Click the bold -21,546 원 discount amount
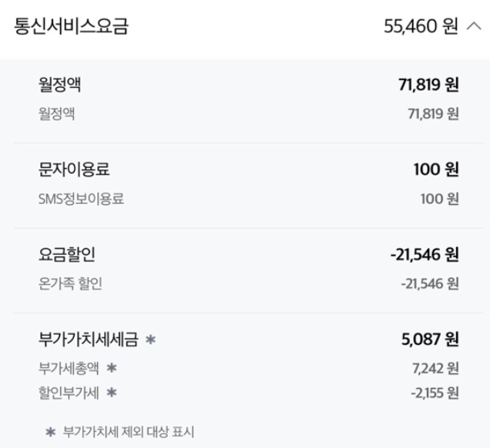490x448 pixels. point(425,255)
